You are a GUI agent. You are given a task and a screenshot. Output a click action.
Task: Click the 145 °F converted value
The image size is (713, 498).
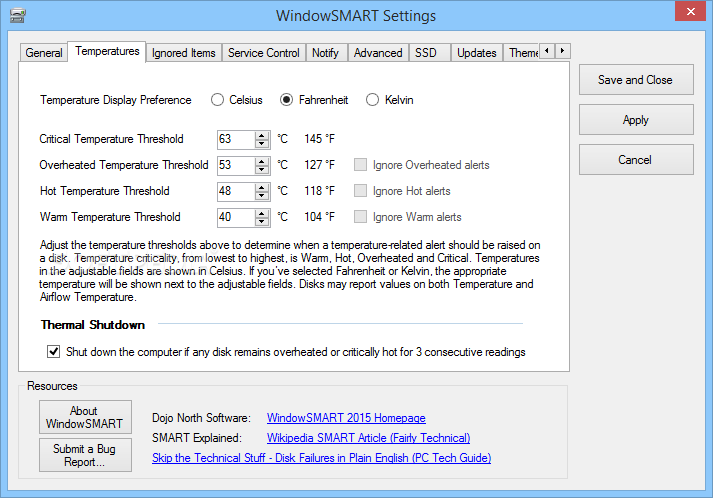(x=319, y=139)
